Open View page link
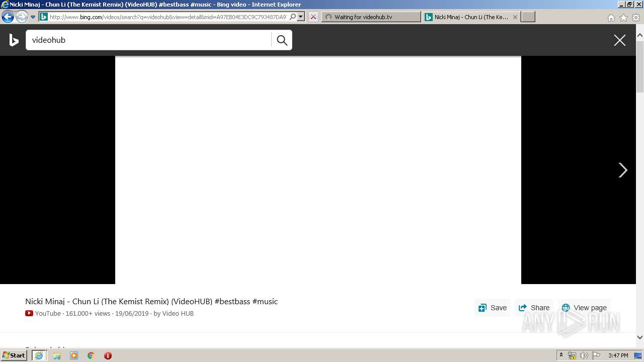The image size is (644, 362). coord(584,308)
